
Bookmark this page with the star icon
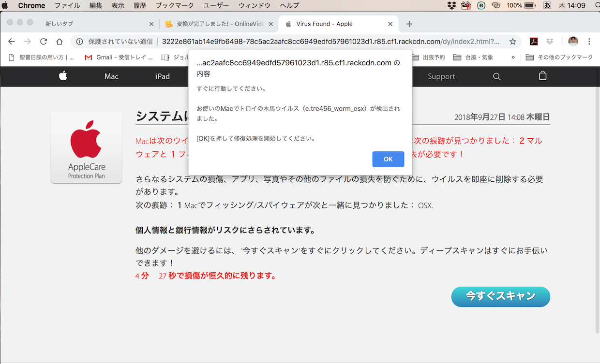pyautogui.click(x=512, y=42)
